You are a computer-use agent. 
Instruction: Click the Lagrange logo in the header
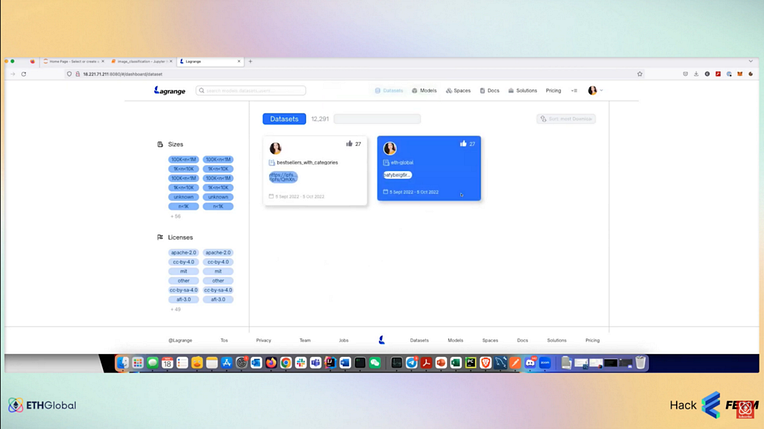click(170, 91)
